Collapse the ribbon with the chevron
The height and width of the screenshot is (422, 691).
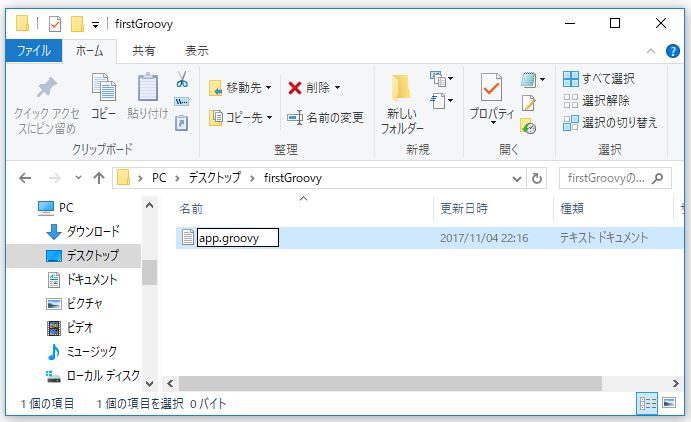(x=650, y=51)
